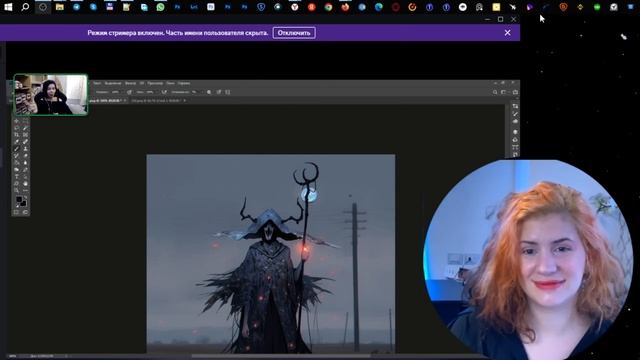This screenshot has height=360, width=640.
Task: Change the Photoshop screen mode
Action: point(25,212)
